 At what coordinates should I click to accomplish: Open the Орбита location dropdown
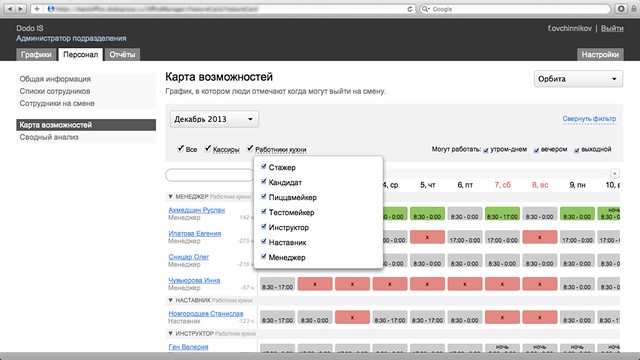point(578,79)
